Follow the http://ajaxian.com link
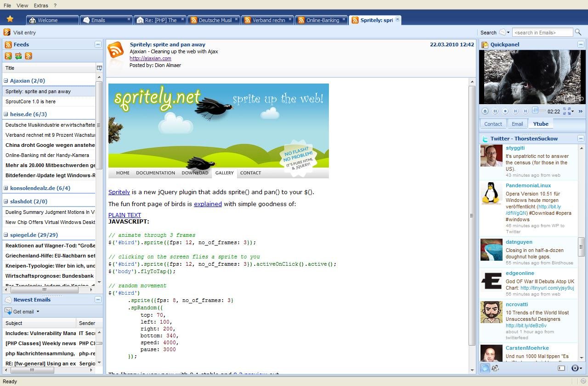This screenshot has height=386, width=588. click(x=150, y=58)
